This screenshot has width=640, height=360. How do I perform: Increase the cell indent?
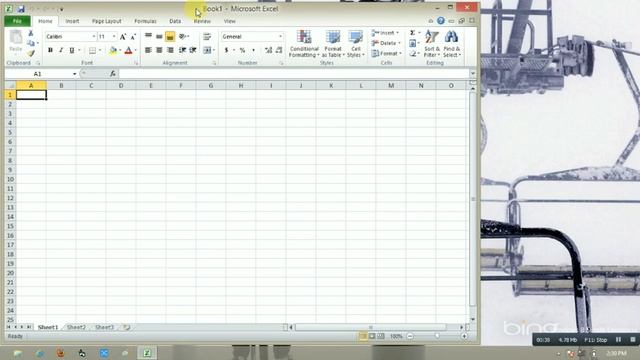coord(193,50)
